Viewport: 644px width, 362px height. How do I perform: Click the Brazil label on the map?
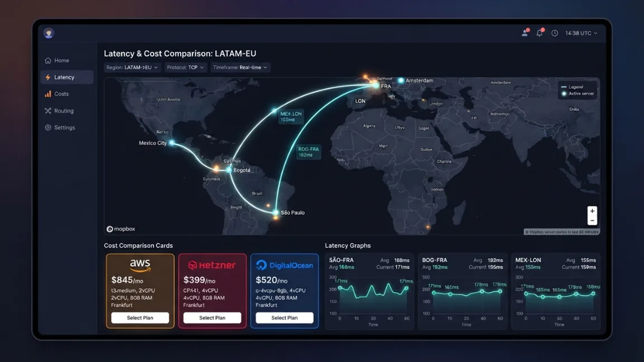pos(257,193)
